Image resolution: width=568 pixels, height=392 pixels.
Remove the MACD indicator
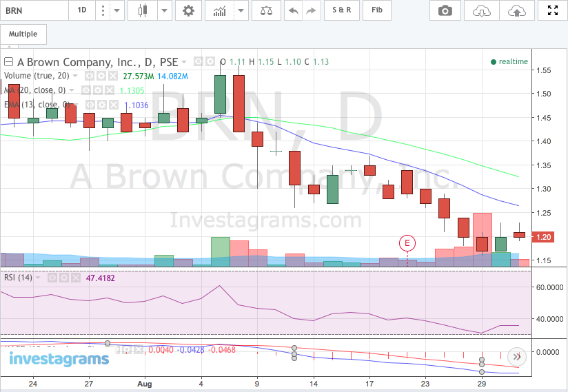click(139, 349)
